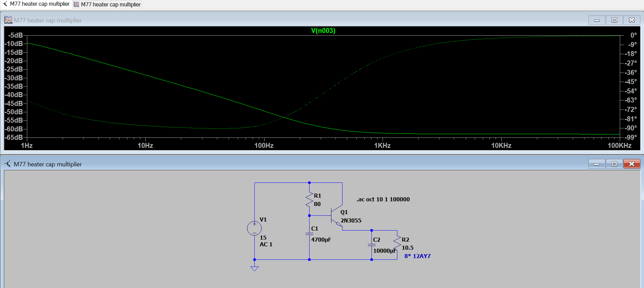Click the AC 1 source parameter
Viewport: 644px width, 288px height.
tap(266, 244)
